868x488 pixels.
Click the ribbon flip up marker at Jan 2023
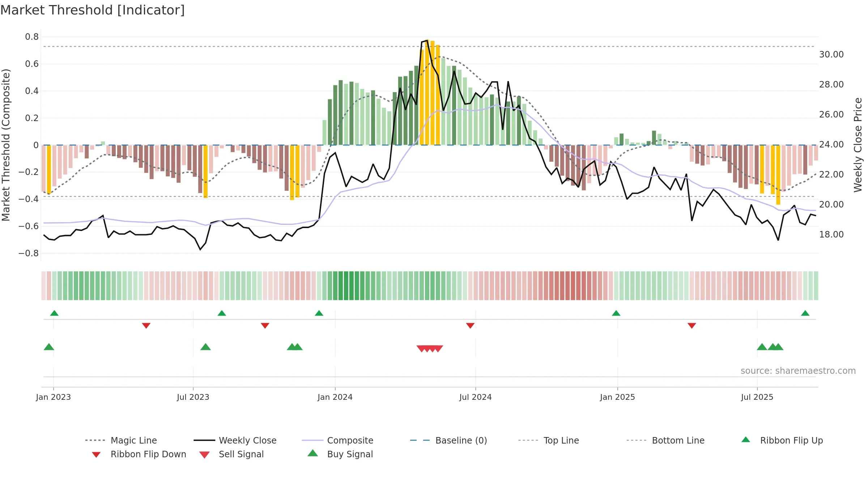pos(54,313)
